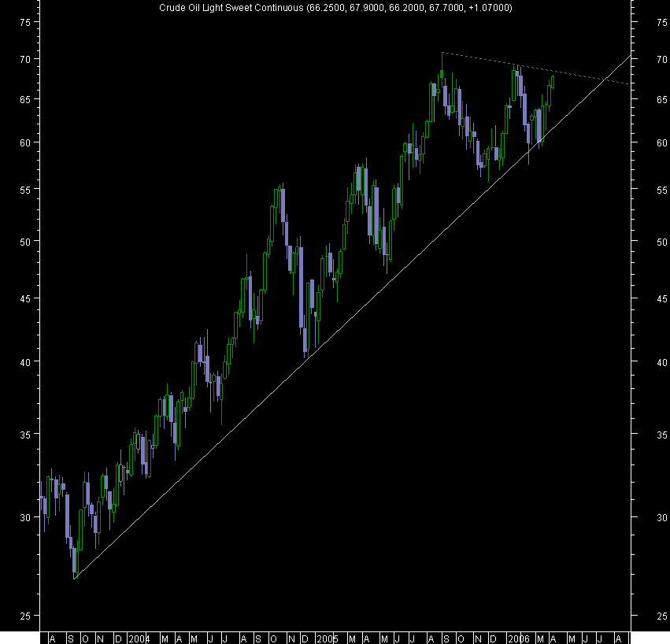Select the 60 label on the right price axis
Image resolution: width=670 pixels, height=644 pixels.
point(662,143)
